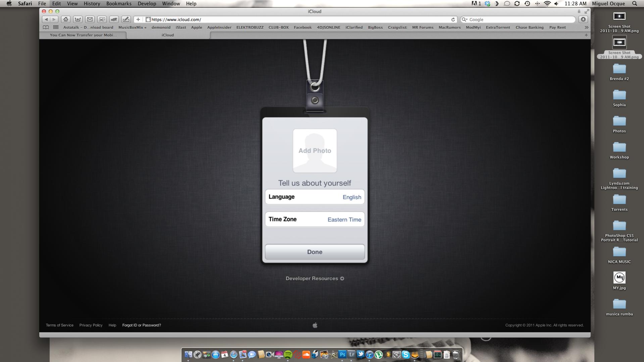Image resolution: width=644 pixels, height=362 pixels.
Task: Open Skype from the Dock
Action: pyautogui.click(x=406, y=354)
